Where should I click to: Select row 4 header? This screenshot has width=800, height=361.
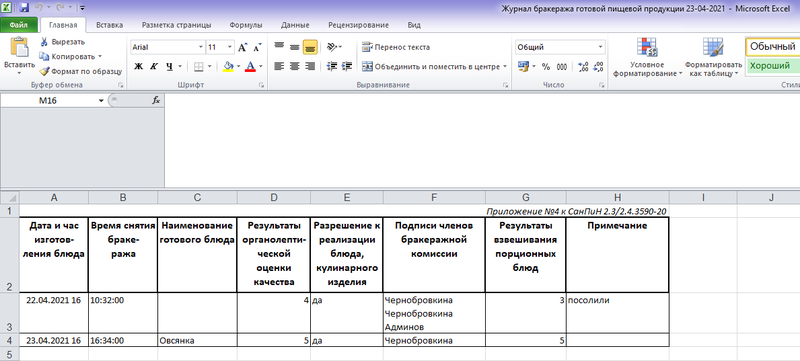click(10, 340)
